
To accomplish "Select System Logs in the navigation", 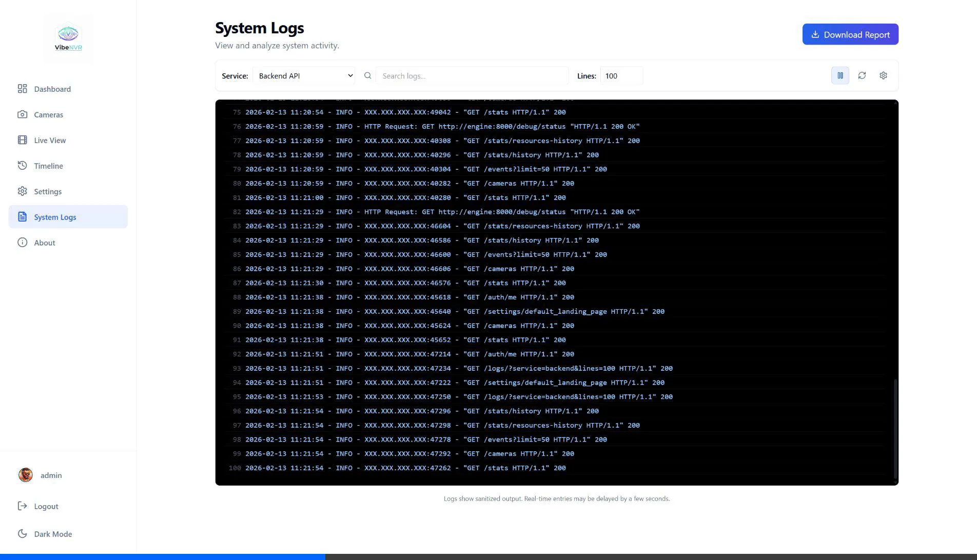I will pos(55,217).
